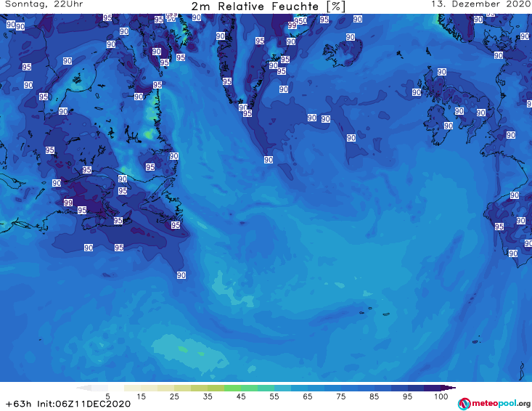Click the '15' value on the humidity scale
Image resolution: width=532 pixels, height=411 pixels.
point(141,396)
